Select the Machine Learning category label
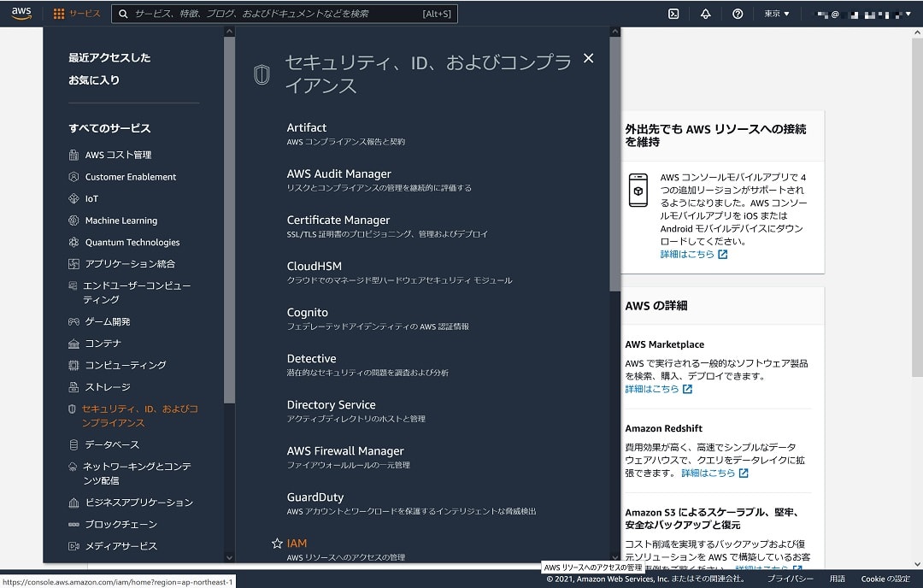The width and height of the screenshot is (923, 588). click(x=121, y=220)
